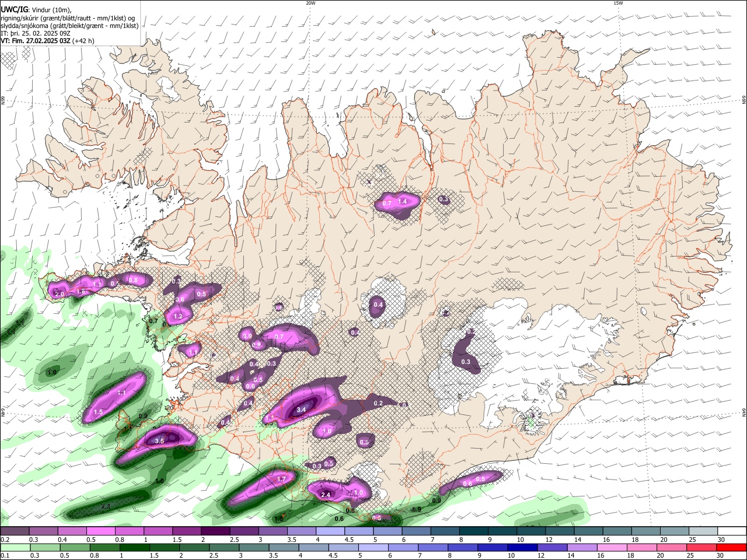The height and width of the screenshot is (560, 747).
Task: Select the 0.2 swatch in the upper legend row
Action: pos(15,531)
